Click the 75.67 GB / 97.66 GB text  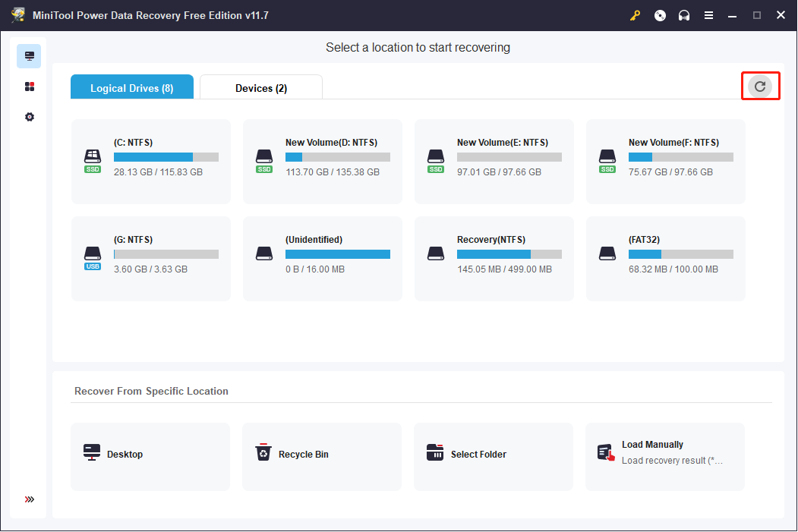(x=670, y=172)
